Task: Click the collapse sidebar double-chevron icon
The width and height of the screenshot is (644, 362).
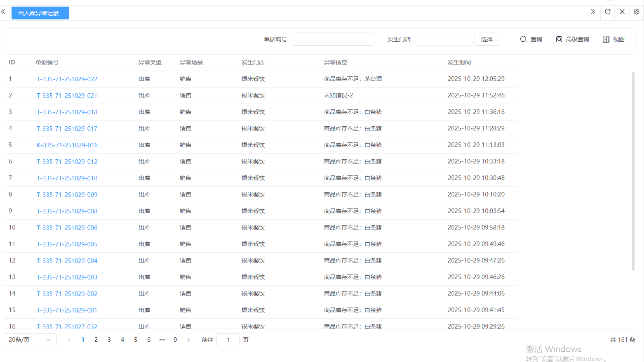Action: 3,12
